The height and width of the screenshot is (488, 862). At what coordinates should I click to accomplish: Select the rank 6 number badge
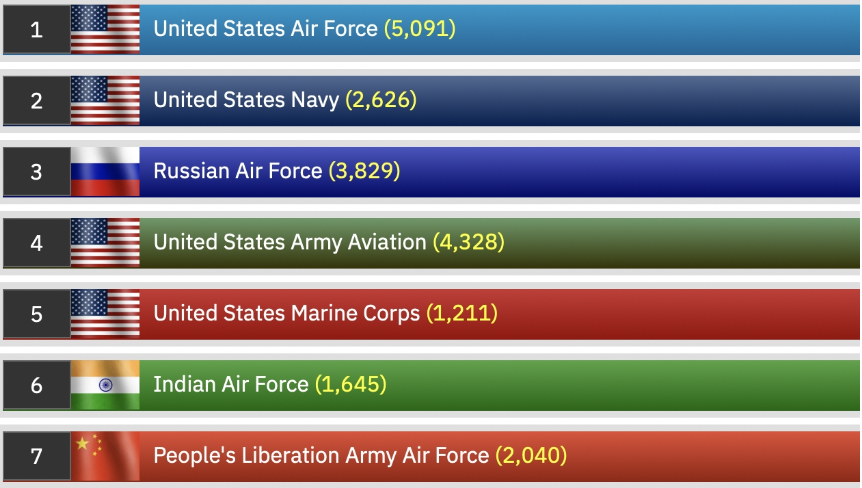(x=37, y=384)
